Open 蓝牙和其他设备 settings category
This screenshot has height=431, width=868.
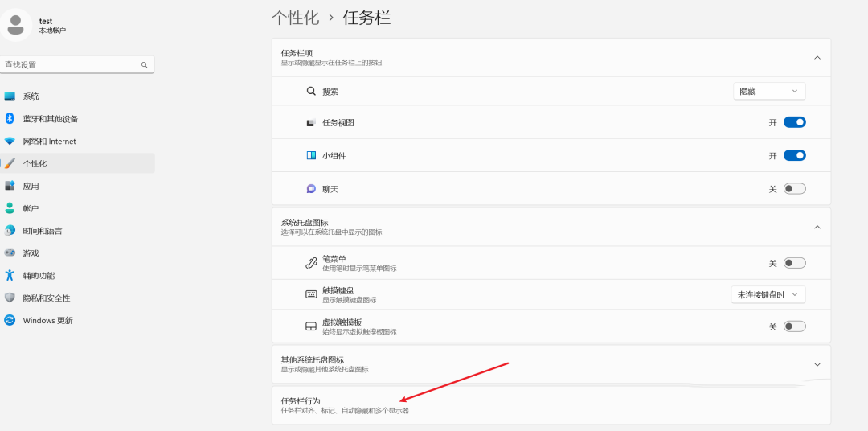pos(77,118)
